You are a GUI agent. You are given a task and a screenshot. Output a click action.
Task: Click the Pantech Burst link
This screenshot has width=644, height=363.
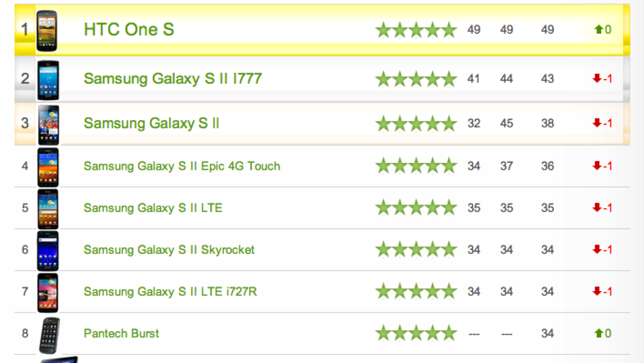click(121, 333)
